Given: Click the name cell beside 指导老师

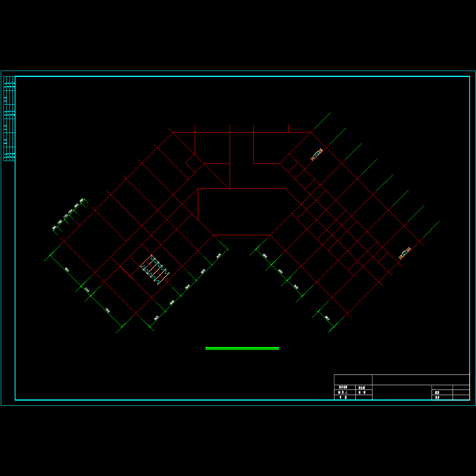Looking at the screenshot, I should pyautogui.click(x=364, y=387).
